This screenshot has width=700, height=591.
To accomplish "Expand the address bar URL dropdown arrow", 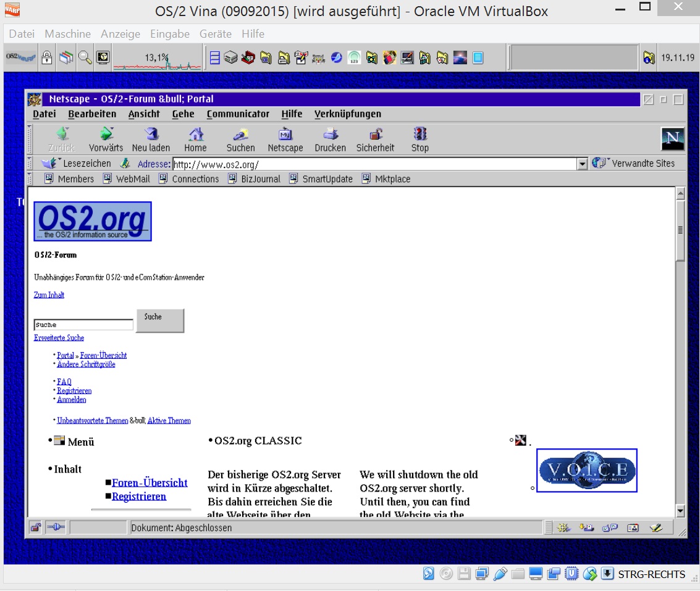I will (582, 164).
